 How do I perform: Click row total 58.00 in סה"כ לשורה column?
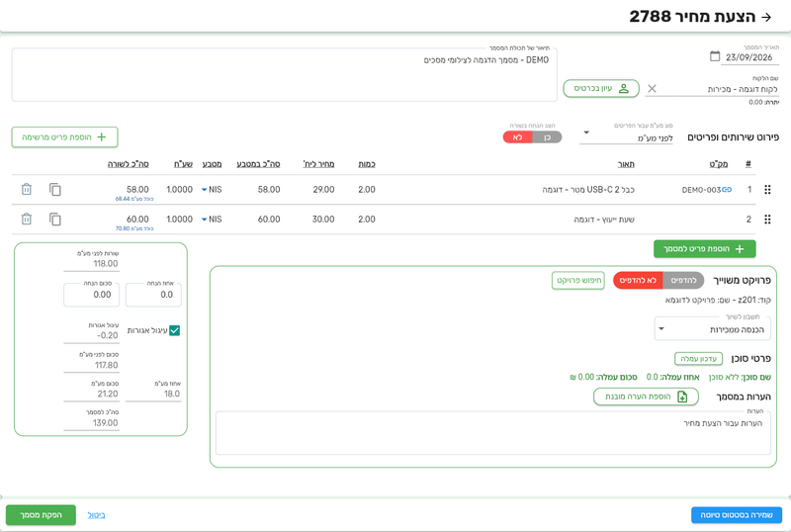click(137, 190)
